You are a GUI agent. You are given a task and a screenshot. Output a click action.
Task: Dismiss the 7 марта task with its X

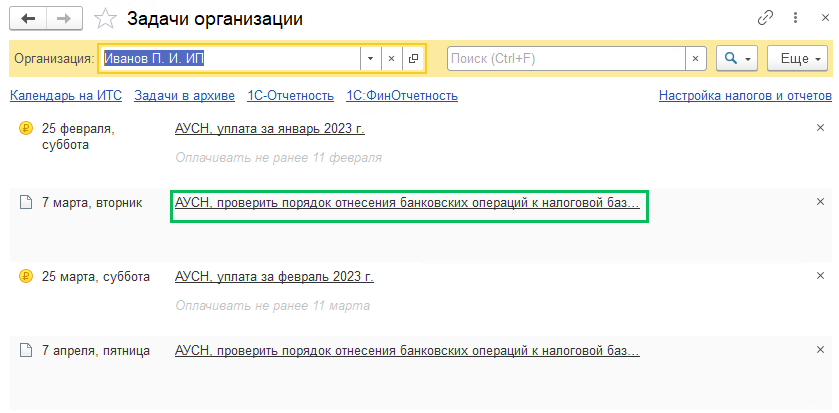(x=821, y=202)
